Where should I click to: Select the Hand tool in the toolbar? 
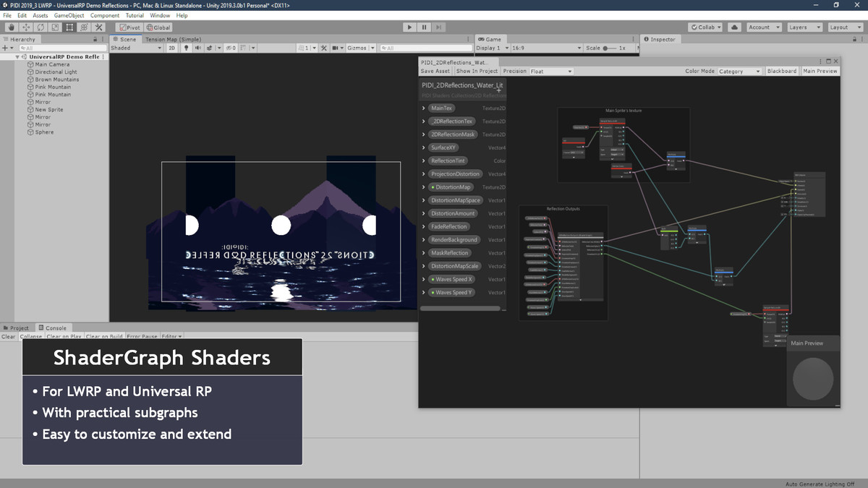coord(11,27)
